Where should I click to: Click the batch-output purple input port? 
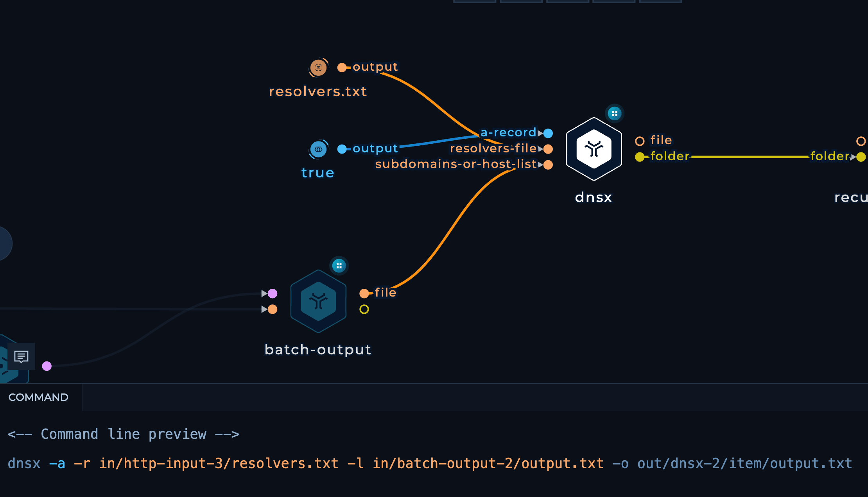click(x=273, y=293)
